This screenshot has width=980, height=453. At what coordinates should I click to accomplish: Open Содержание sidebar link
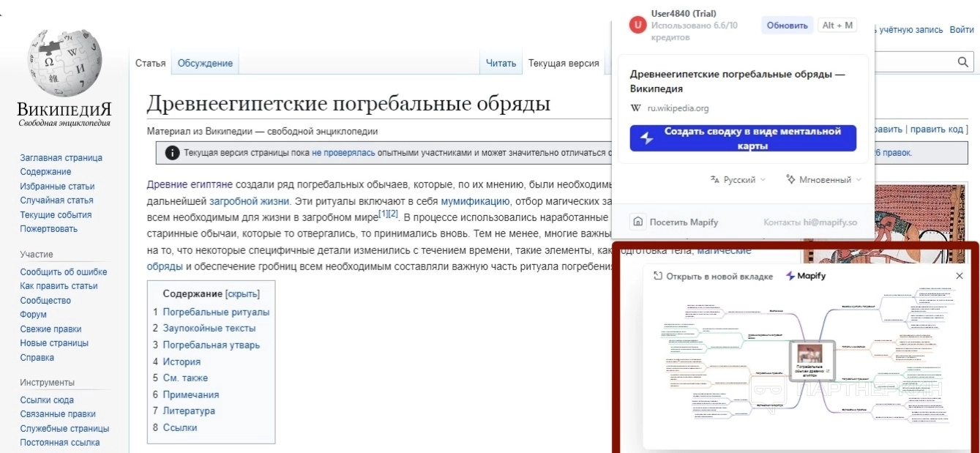click(45, 172)
